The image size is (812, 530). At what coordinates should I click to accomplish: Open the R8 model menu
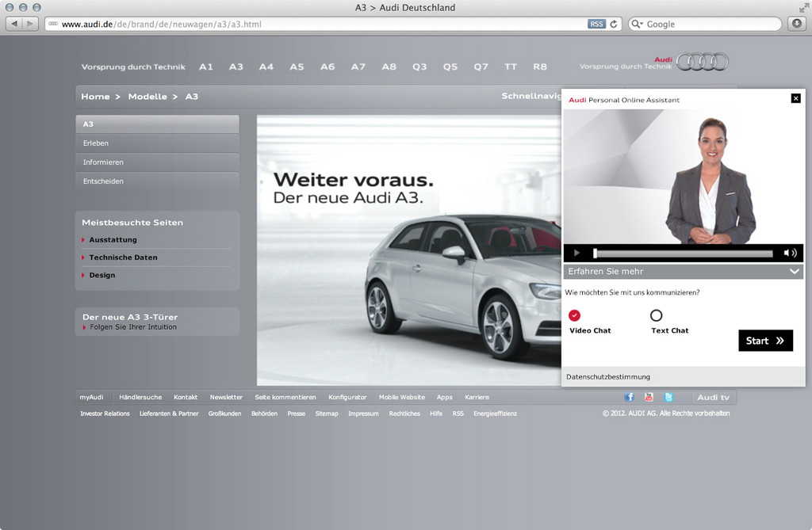coord(540,67)
